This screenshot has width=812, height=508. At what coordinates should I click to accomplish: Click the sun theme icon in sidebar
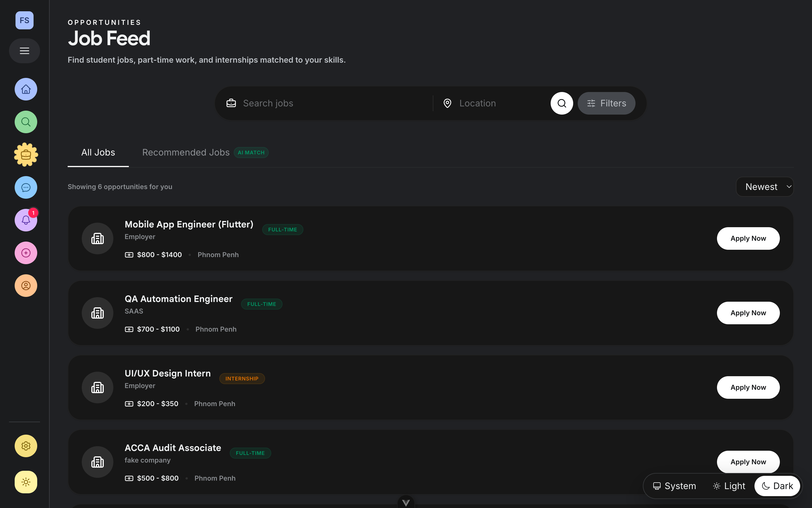tap(26, 482)
